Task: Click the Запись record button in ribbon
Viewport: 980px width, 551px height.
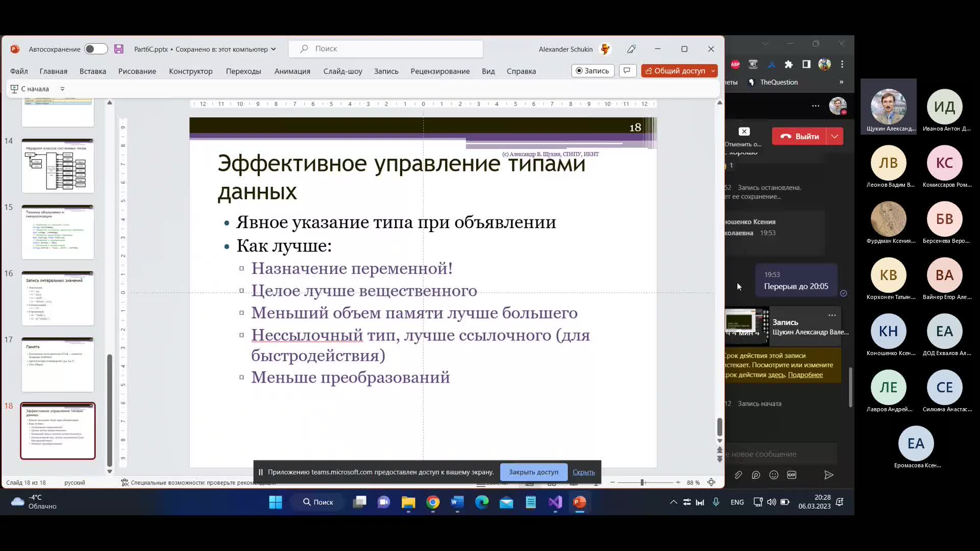Action: pos(593,71)
